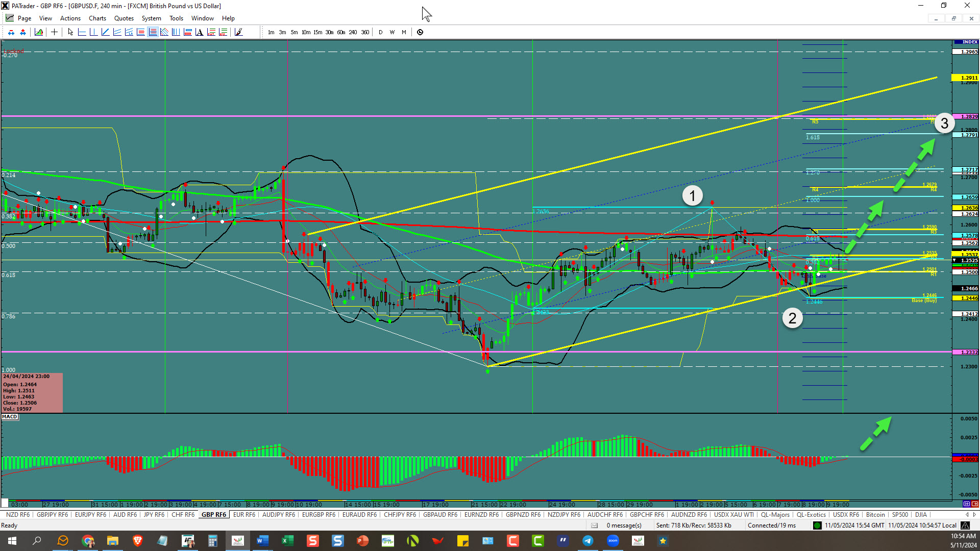Select the linear regression (LR) channel tool
The image size is (980, 551).
129,32
